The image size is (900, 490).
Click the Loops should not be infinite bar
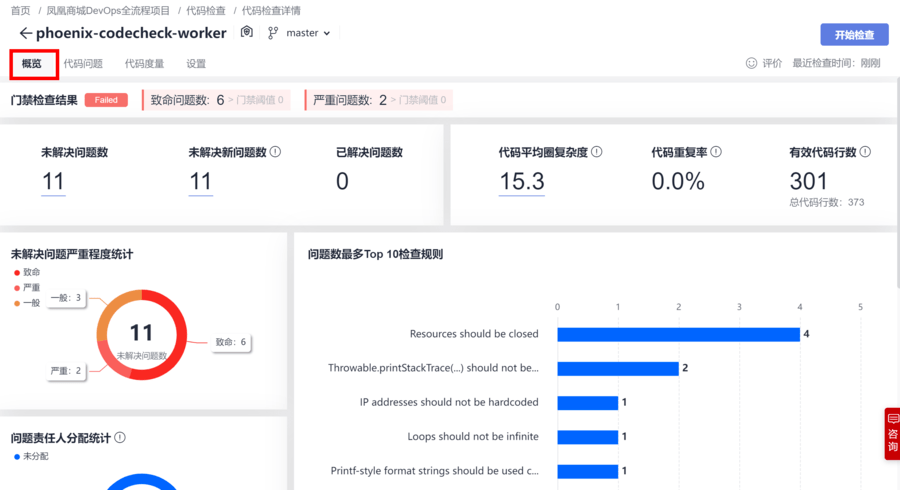587,437
